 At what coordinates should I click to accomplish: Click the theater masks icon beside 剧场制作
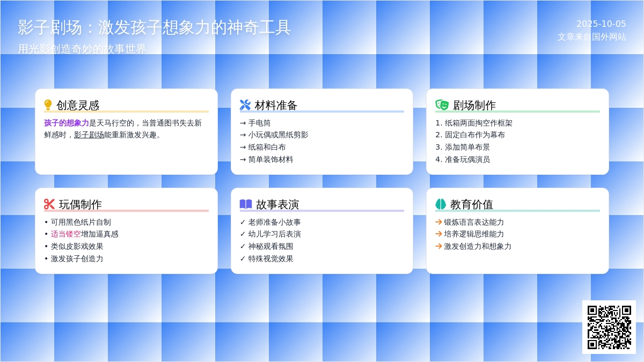click(x=442, y=105)
